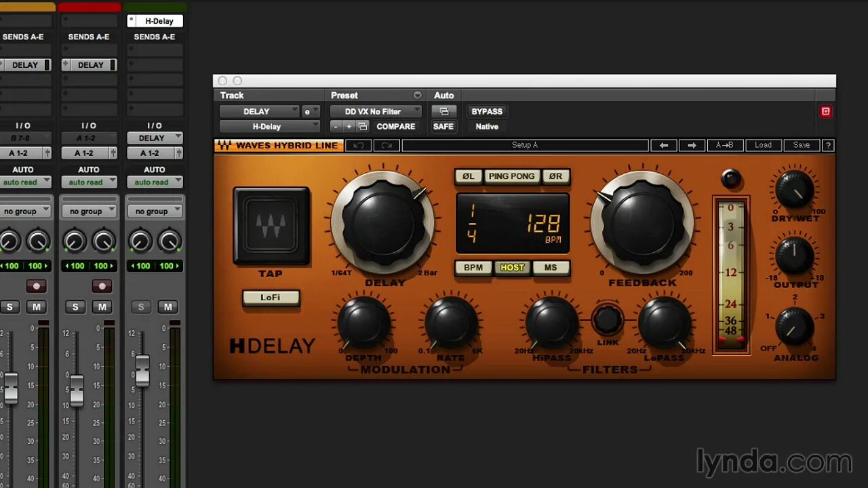Click the small LED button above meter
868x488 pixels.
tap(730, 179)
